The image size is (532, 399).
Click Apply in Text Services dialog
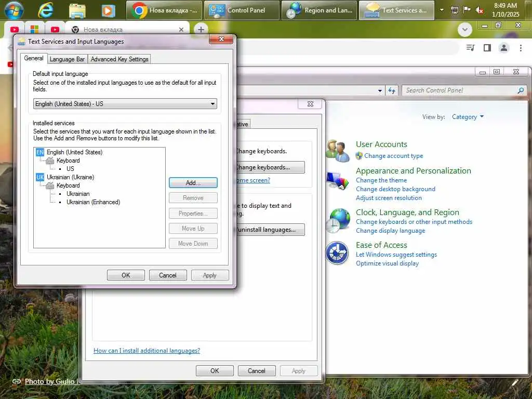(210, 275)
